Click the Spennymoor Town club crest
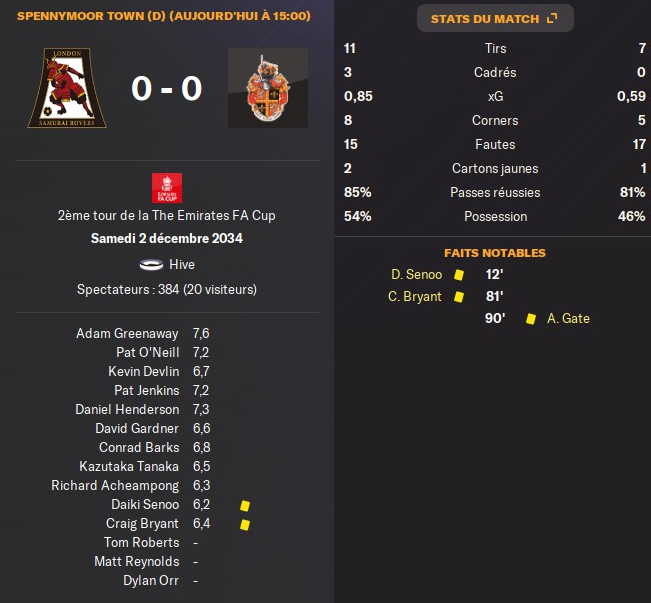Viewport: 651px width, 603px height. (x=267, y=89)
